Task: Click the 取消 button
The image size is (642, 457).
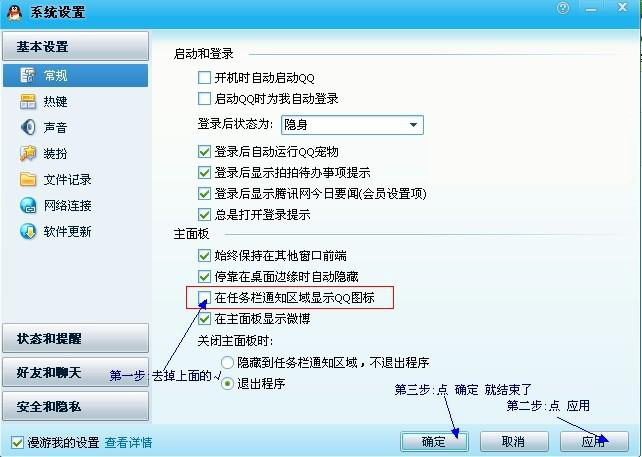Action: pyautogui.click(x=514, y=441)
